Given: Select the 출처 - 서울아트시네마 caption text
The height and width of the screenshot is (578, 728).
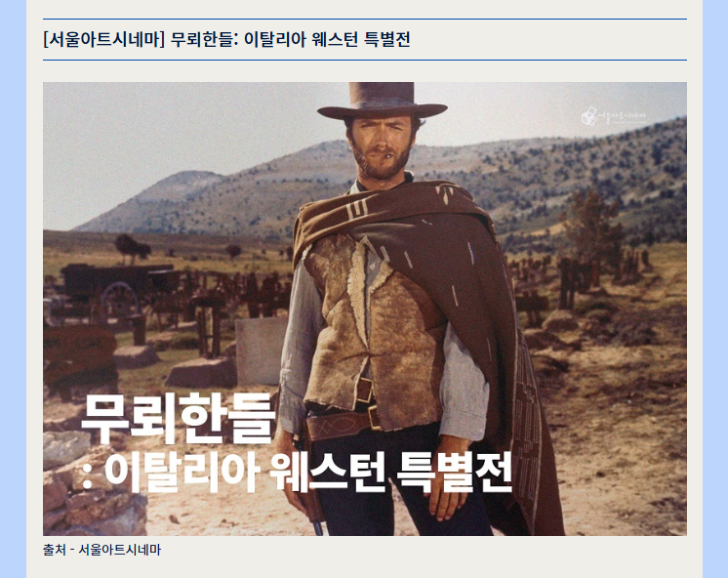Looking at the screenshot, I should click(102, 550).
